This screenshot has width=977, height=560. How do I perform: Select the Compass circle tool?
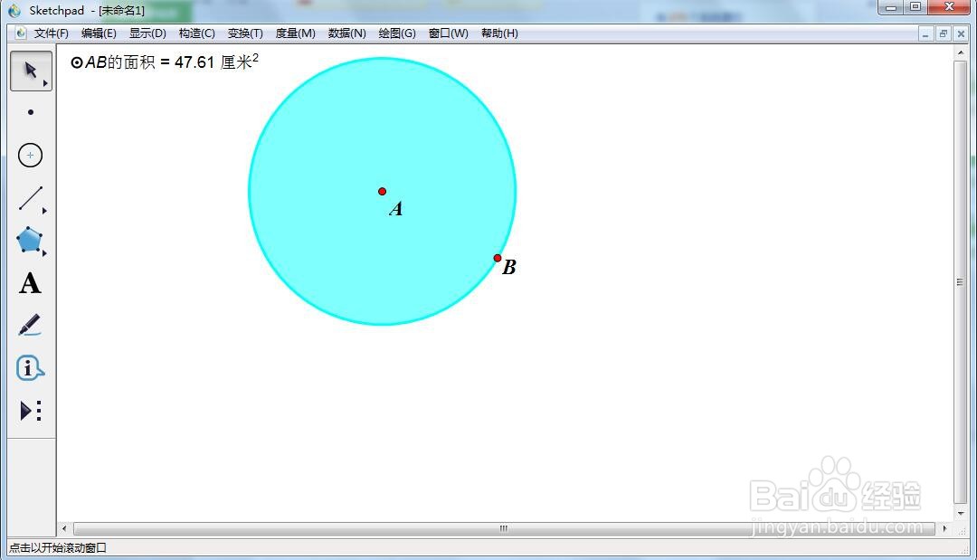pyautogui.click(x=30, y=155)
